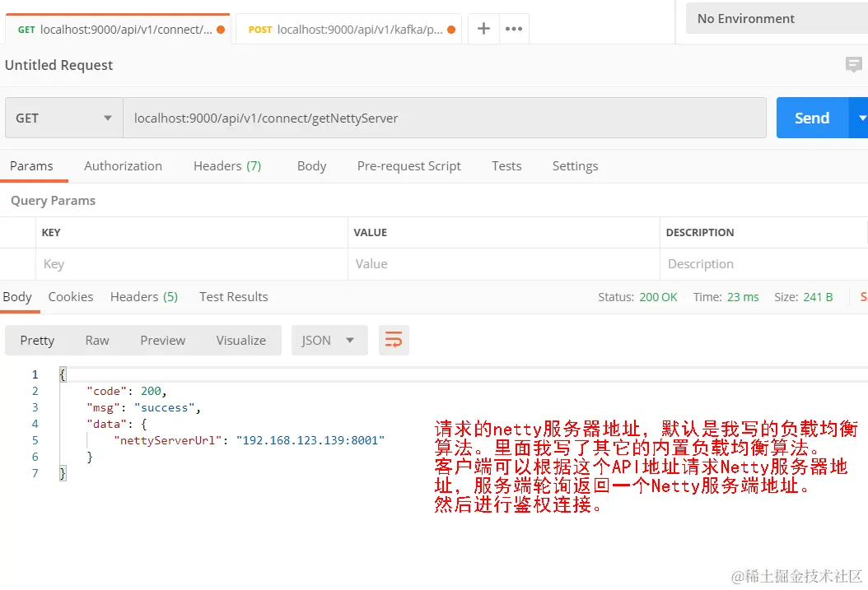Click the Size 241 B value
The image size is (868, 590).
tap(819, 297)
